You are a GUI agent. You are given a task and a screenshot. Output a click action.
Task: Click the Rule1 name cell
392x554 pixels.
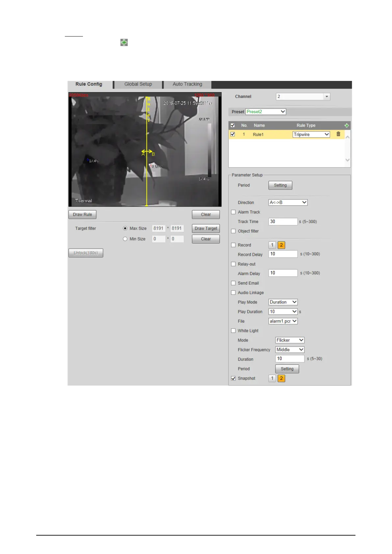(x=258, y=135)
